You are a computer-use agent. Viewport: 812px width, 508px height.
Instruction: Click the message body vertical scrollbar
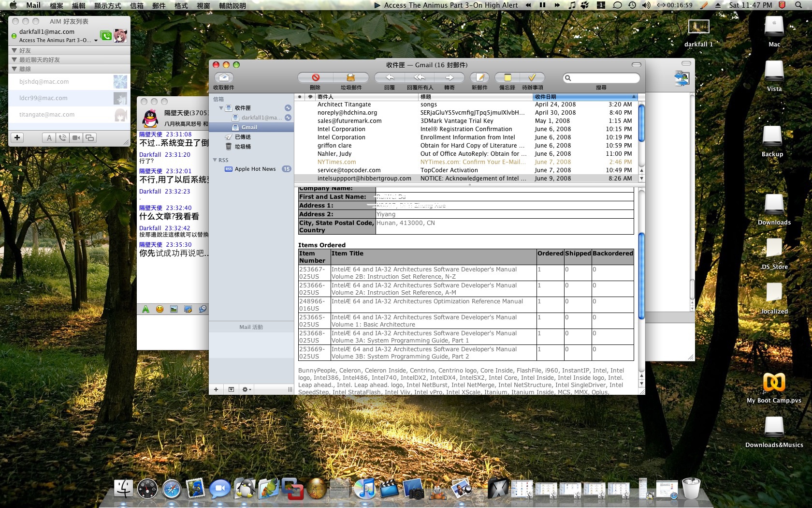(641, 276)
